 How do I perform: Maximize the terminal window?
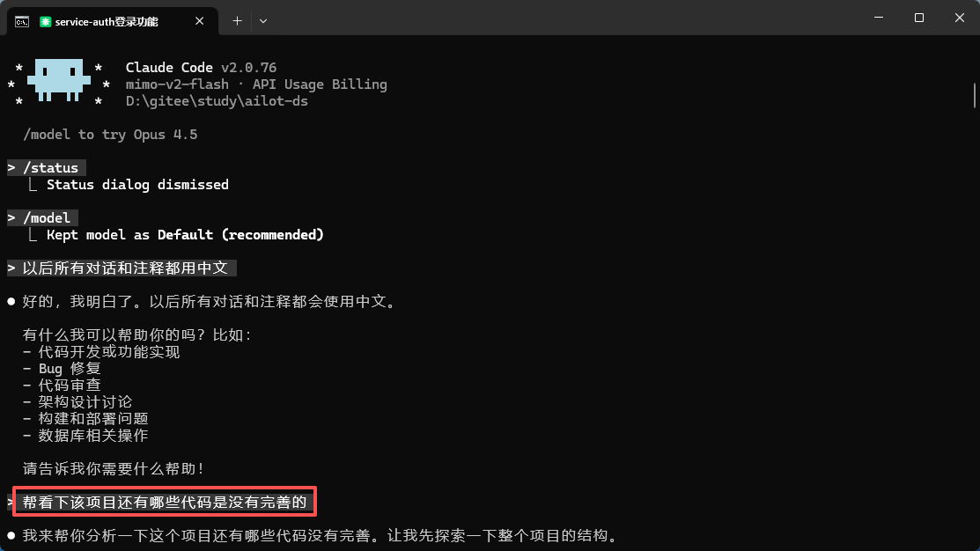click(918, 18)
